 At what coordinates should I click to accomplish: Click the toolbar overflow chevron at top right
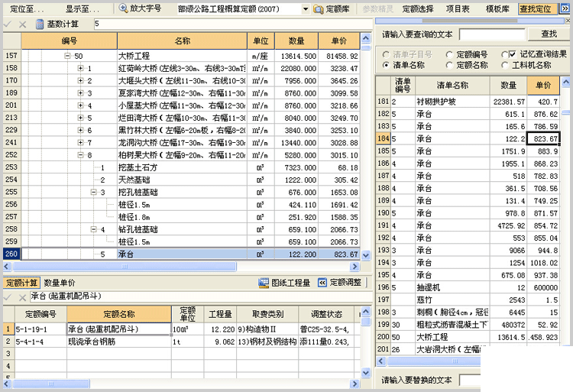point(565,8)
